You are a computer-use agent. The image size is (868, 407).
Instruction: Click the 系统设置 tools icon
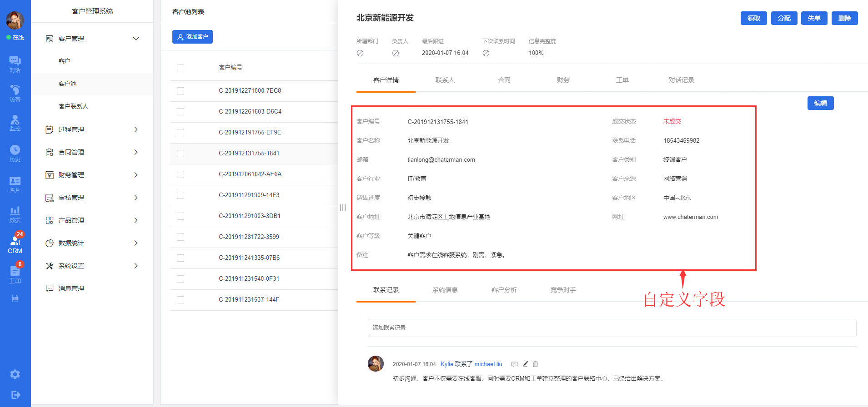[x=50, y=266]
